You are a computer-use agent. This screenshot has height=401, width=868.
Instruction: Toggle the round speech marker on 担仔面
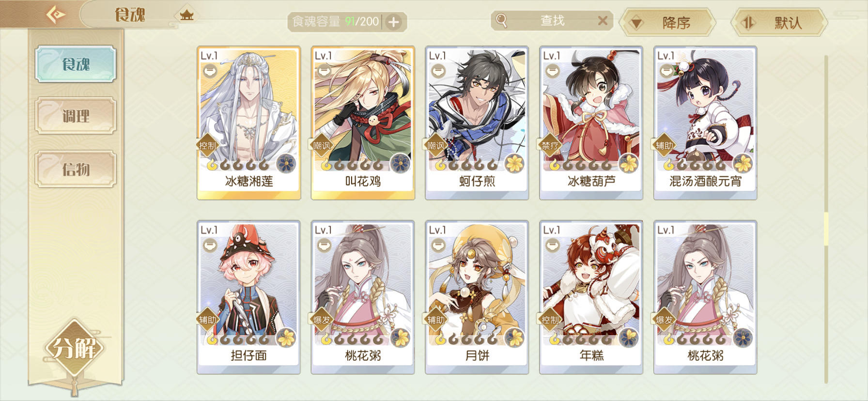209,246
